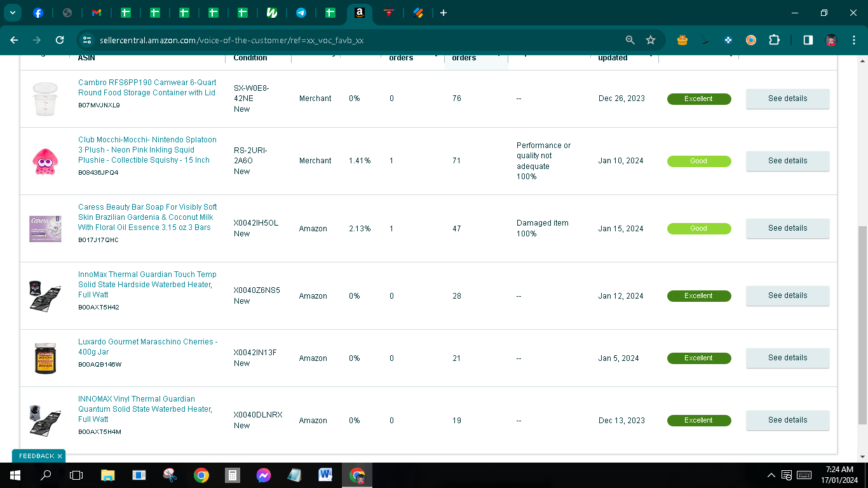Open a new browser tab
The image size is (868, 488).
tap(444, 13)
